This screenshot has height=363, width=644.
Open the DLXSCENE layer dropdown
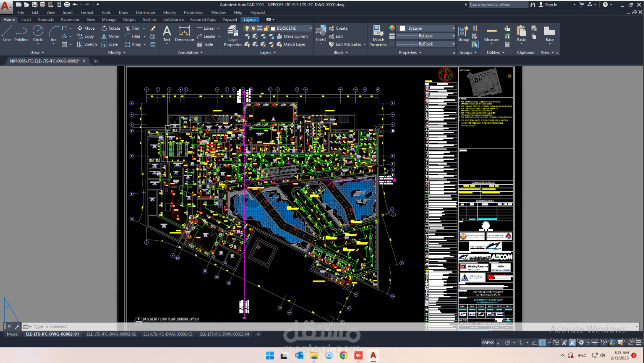tap(311, 28)
